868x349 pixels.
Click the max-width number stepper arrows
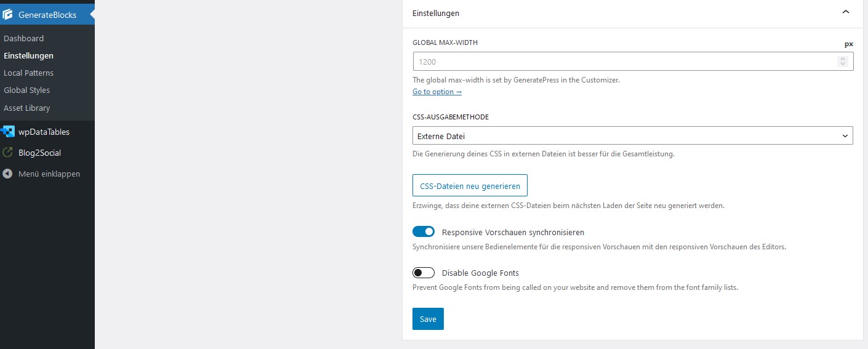click(x=842, y=62)
